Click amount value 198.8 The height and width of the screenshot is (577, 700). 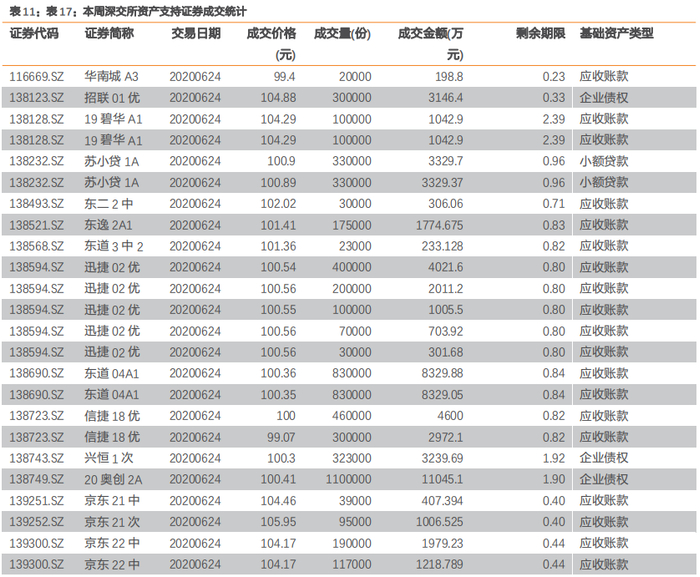(x=449, y=76)
